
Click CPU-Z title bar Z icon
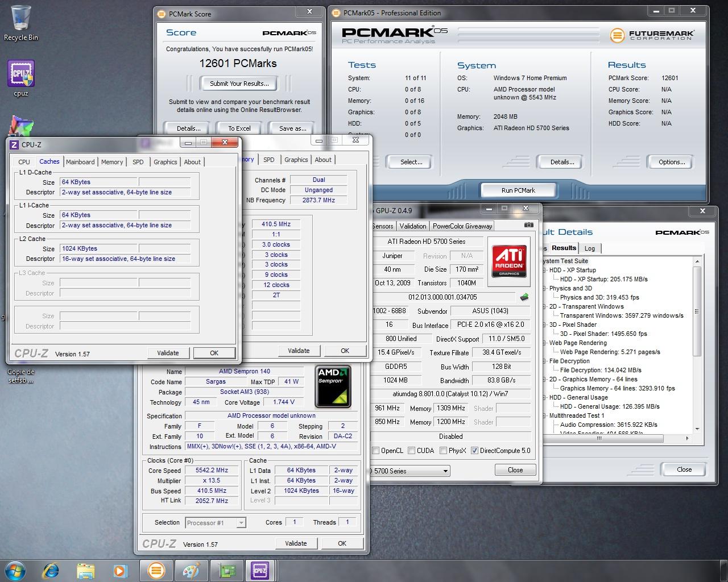pyautogui.click(x=14, y=144)
